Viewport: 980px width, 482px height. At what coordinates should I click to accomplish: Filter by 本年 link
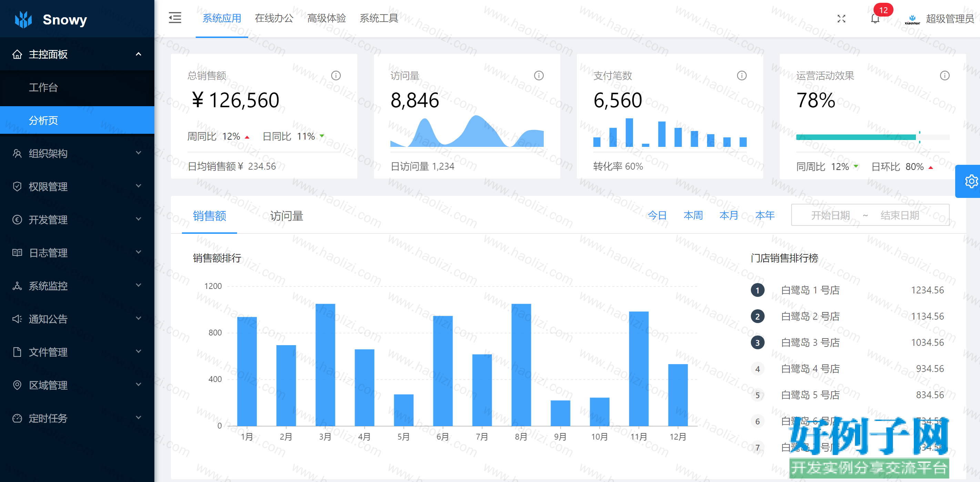coord(765,215)
